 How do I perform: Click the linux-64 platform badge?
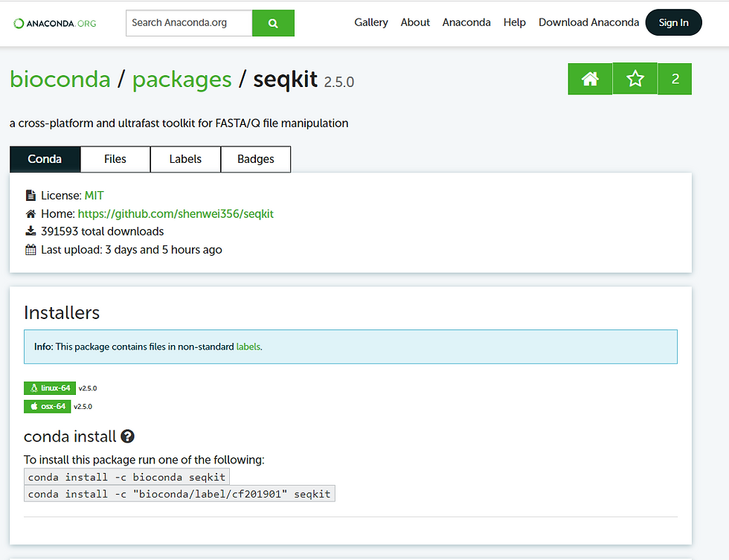click(x=50, y=388)
